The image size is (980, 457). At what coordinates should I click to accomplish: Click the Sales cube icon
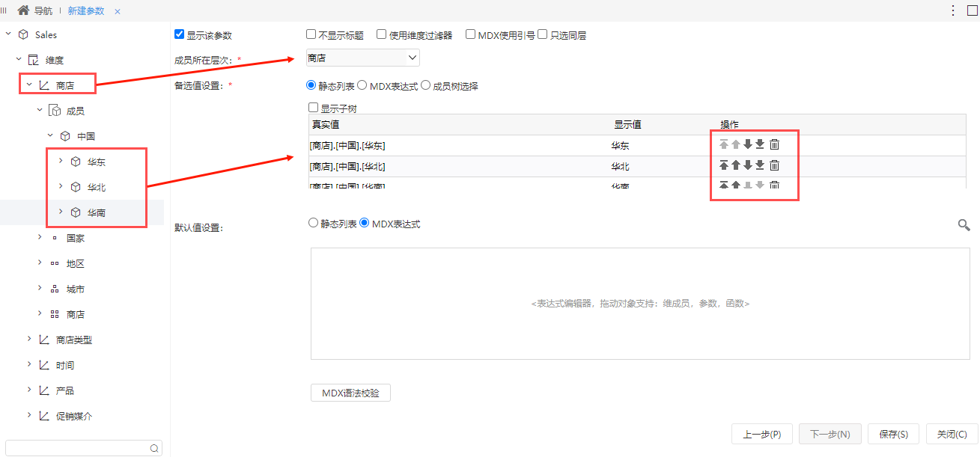[24, 34]
